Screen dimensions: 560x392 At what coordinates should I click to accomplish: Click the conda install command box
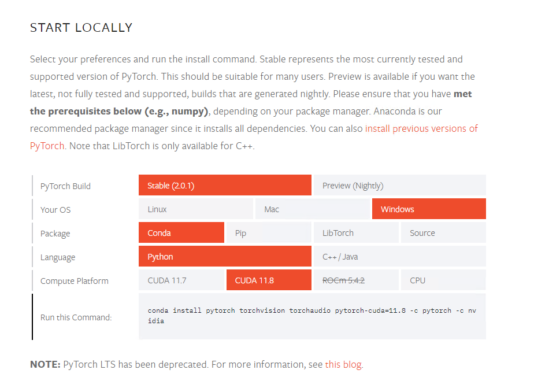312,316
